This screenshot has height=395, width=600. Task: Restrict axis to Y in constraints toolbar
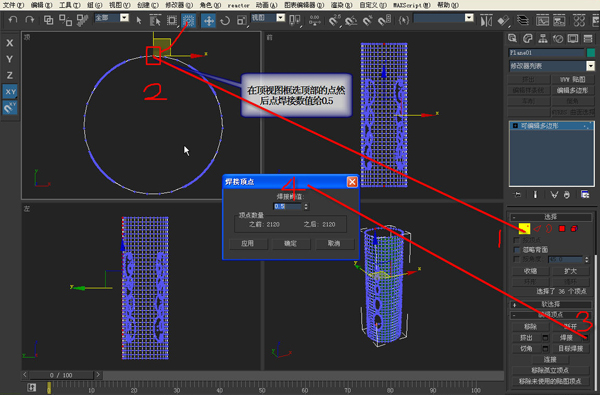[x=10, y=59]
